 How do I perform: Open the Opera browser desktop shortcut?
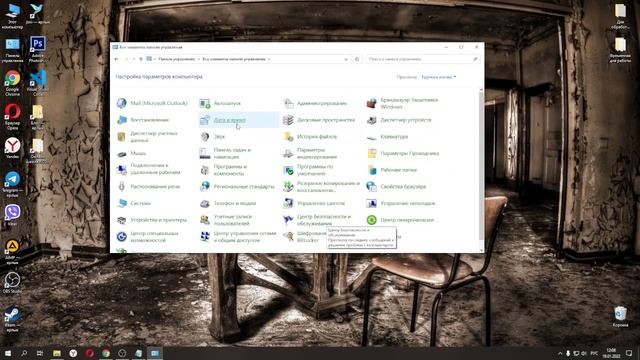coord(12,117)
